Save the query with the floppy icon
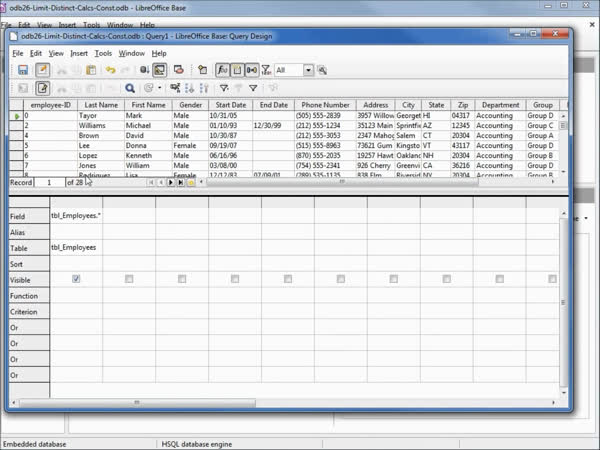 [x=23, y=70]
